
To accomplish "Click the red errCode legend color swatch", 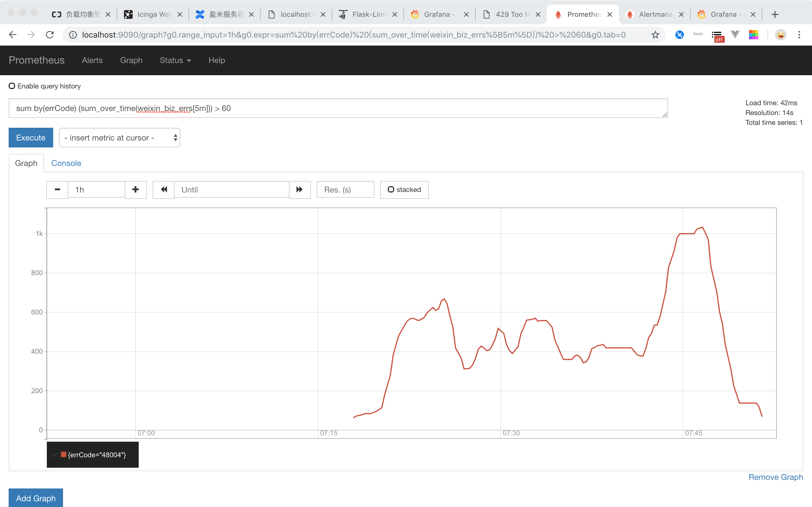I will [x=63, y=455].
